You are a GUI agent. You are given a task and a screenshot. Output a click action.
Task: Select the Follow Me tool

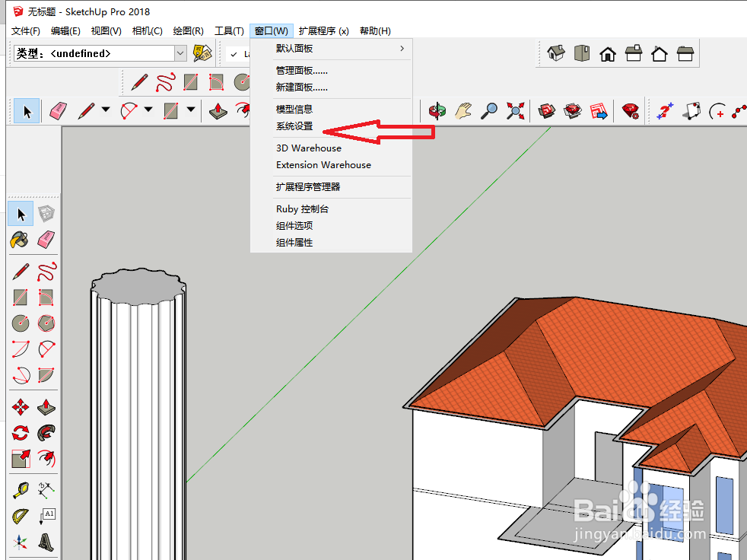pos(46,433)
